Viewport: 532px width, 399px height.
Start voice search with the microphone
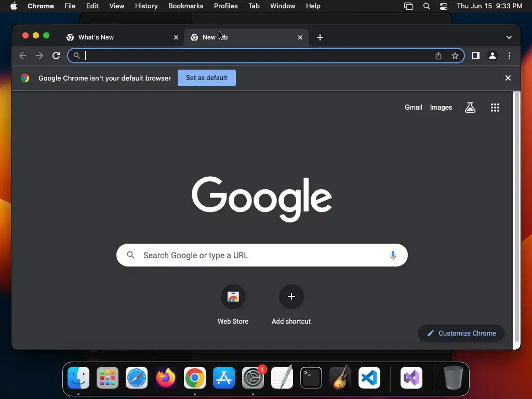pyautogui.click(x=393, y=255)
